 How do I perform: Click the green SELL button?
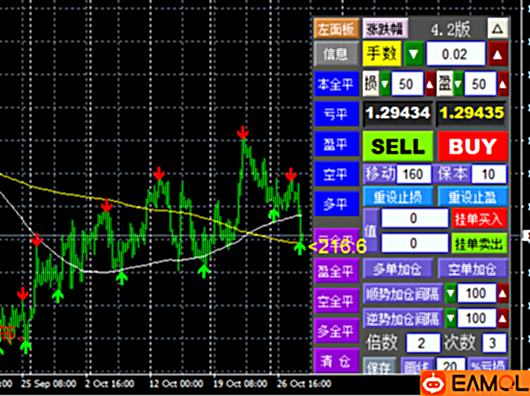point(398,146)
